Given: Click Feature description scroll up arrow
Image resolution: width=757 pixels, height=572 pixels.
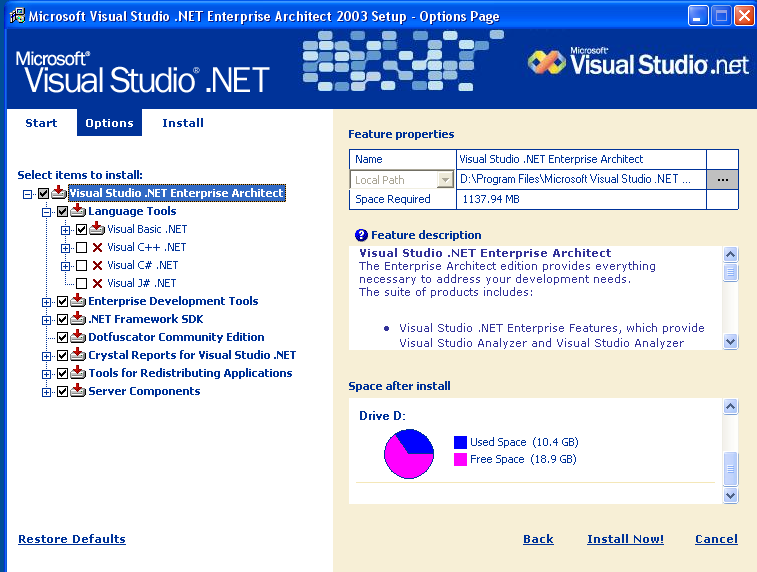Looking at the screenshot, I should [730, 254].
